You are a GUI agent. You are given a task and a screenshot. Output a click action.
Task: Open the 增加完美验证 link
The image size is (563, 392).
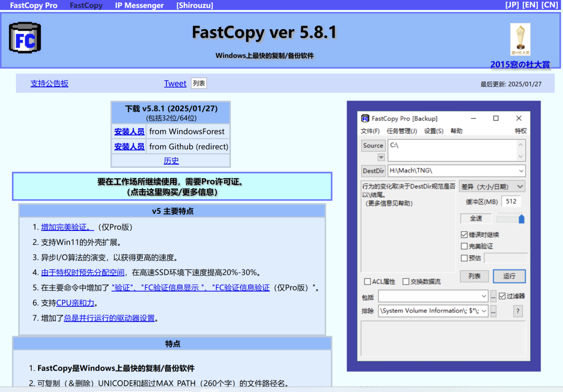[67, 227]
